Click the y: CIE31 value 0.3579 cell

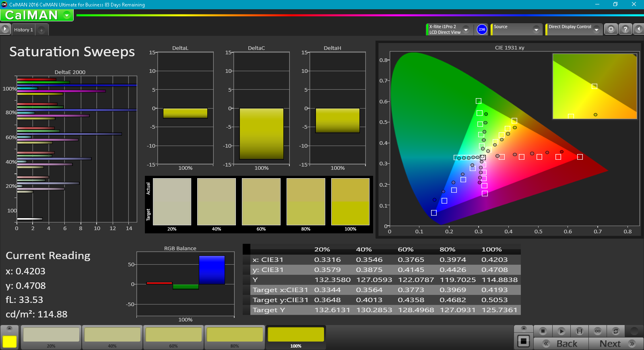327,270
